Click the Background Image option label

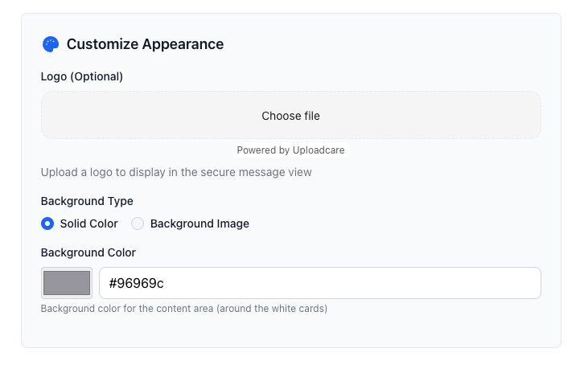pyautogui.click(x=199, y=224)
